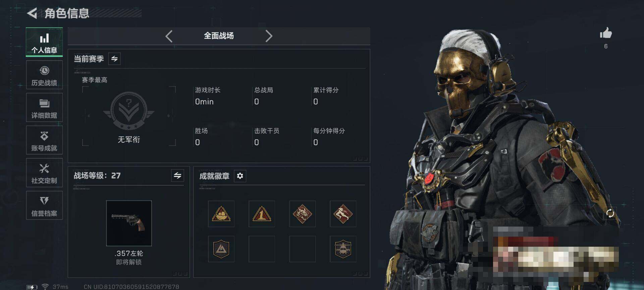Select the 详细数据 folder icon

44,103
